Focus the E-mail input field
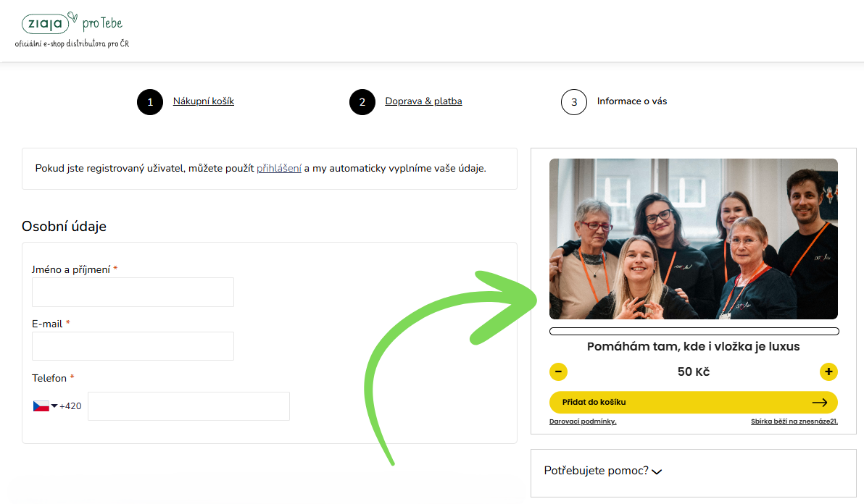 tap(133, 346)
